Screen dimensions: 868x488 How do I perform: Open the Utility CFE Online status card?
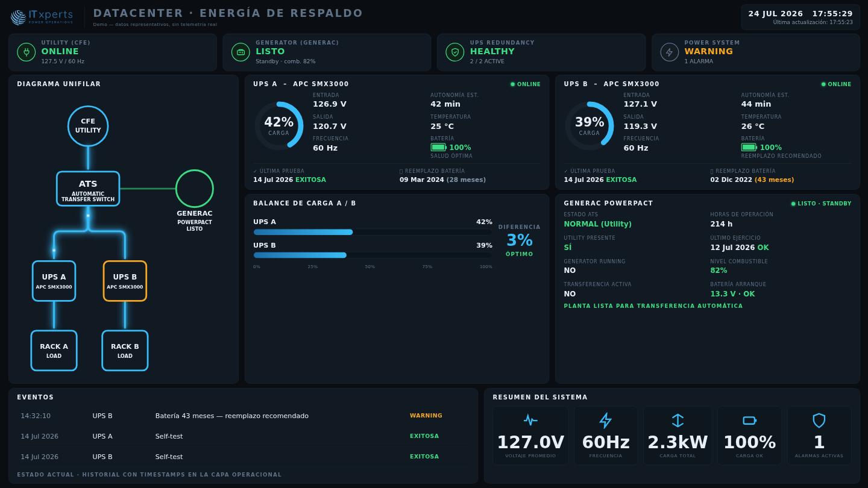113,52
